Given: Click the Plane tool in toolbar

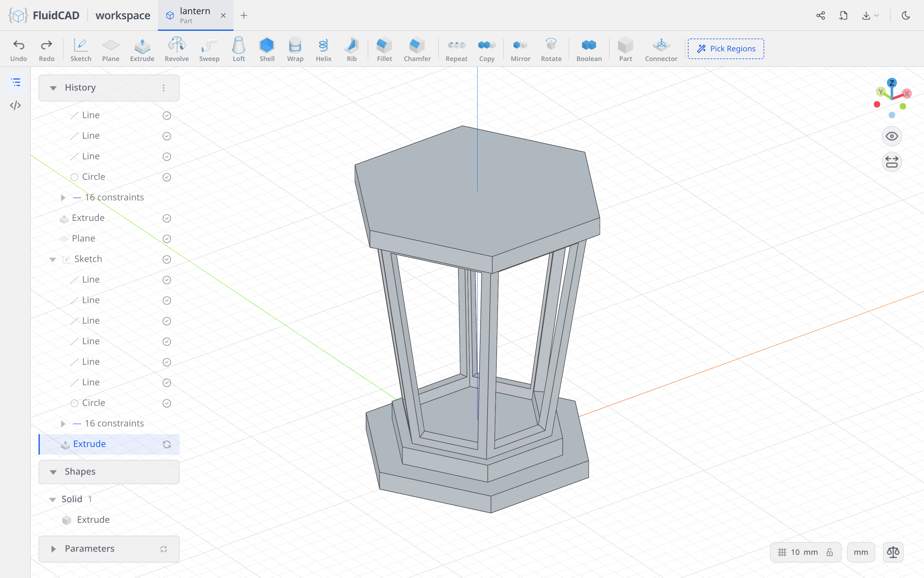Looking at the screenshot, I should click(111, 49).
